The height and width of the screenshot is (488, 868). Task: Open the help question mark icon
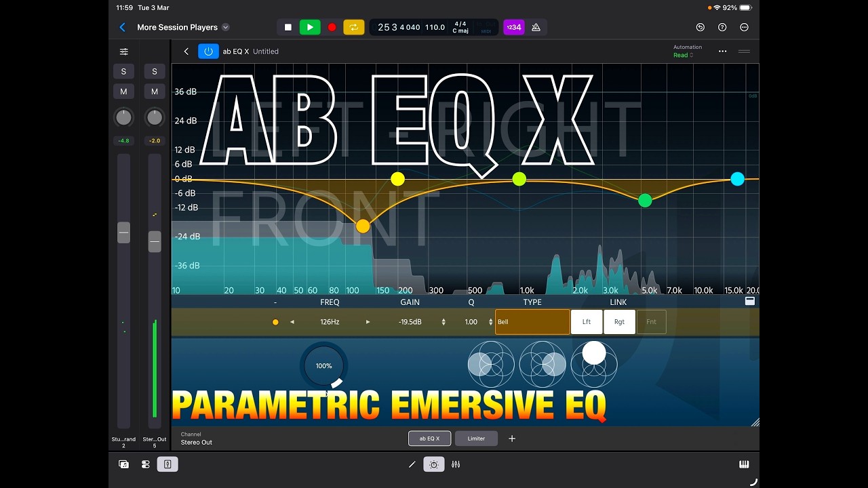(722, 27)
